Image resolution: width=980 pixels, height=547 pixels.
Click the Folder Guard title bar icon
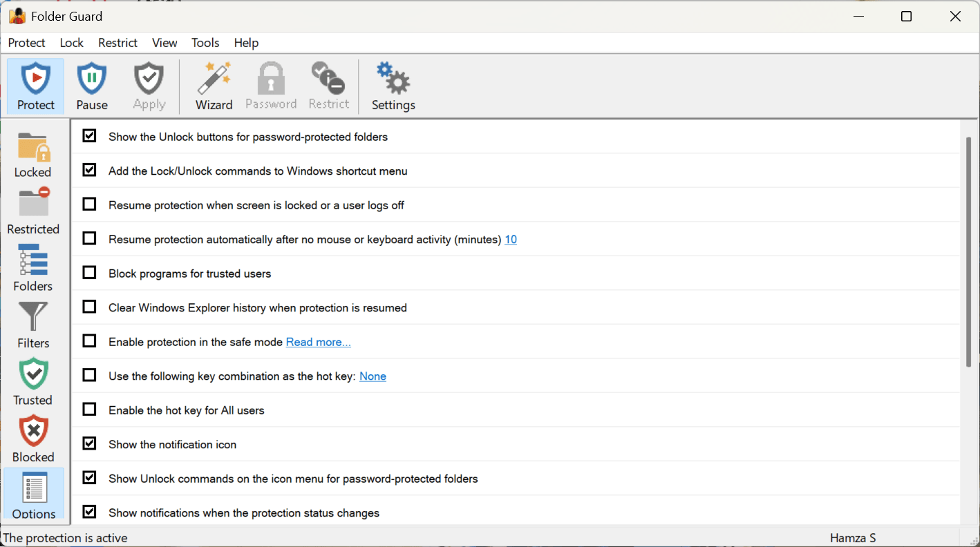tap(17, 16)
